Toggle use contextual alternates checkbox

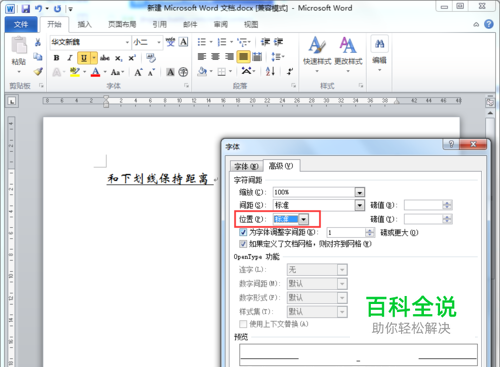(x=243, y=324)
